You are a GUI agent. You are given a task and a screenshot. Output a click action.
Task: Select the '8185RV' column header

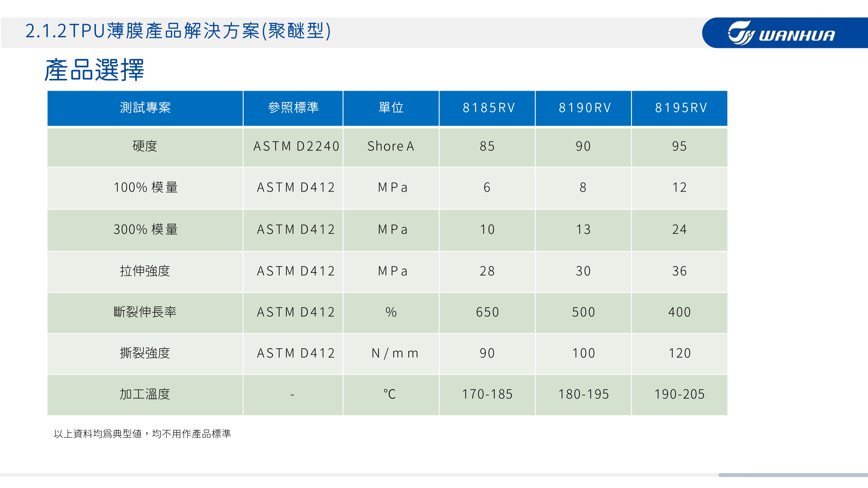487,108
